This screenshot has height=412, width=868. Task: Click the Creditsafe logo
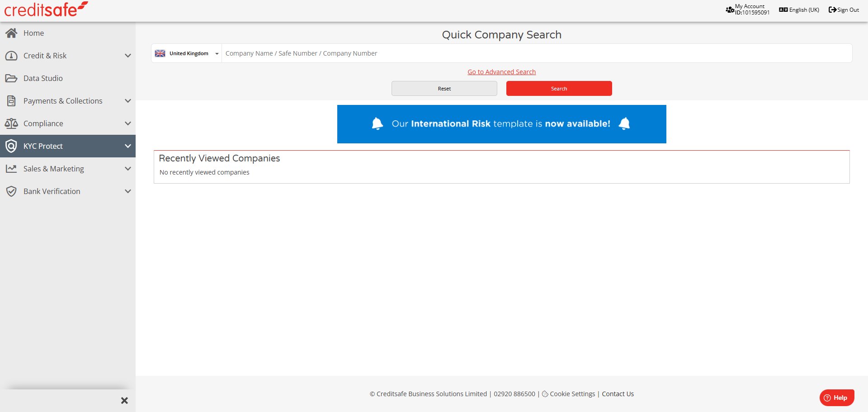tap(45, 9)
